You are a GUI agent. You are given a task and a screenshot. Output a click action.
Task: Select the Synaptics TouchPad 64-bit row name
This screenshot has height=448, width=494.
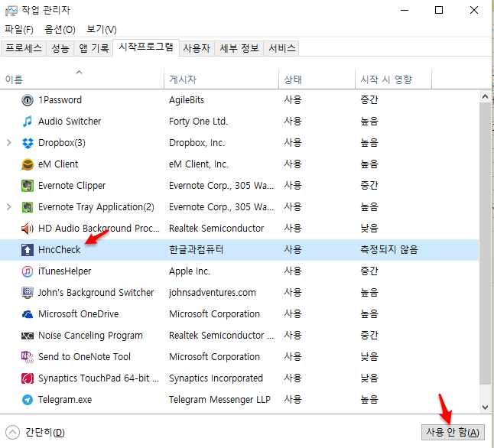point(99,378)
